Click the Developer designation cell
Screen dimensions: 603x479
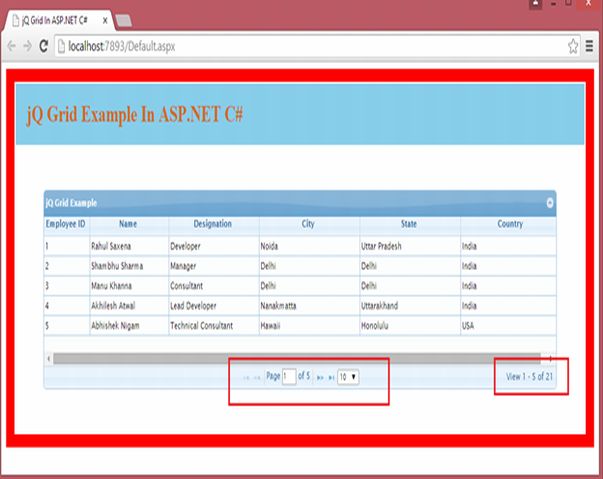click(213, 246)
